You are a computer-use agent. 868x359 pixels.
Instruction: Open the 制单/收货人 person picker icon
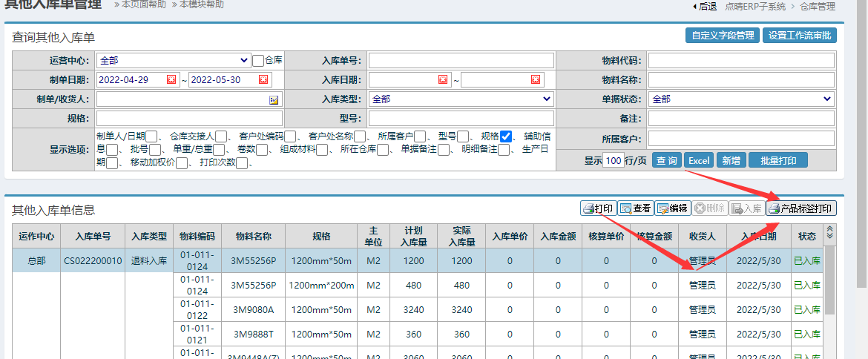(273, 99)
